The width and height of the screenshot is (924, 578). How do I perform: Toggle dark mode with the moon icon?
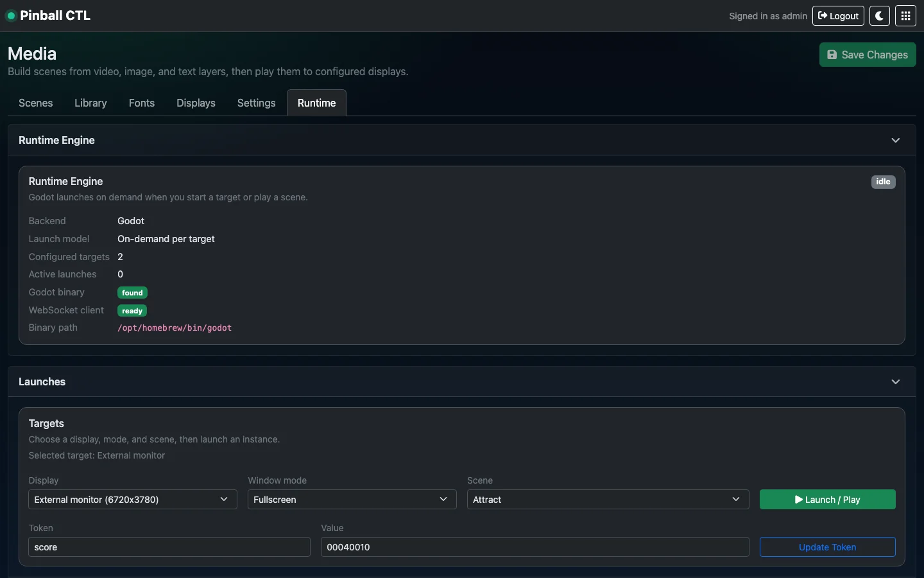pyautogui.click(x=878, y=15)
